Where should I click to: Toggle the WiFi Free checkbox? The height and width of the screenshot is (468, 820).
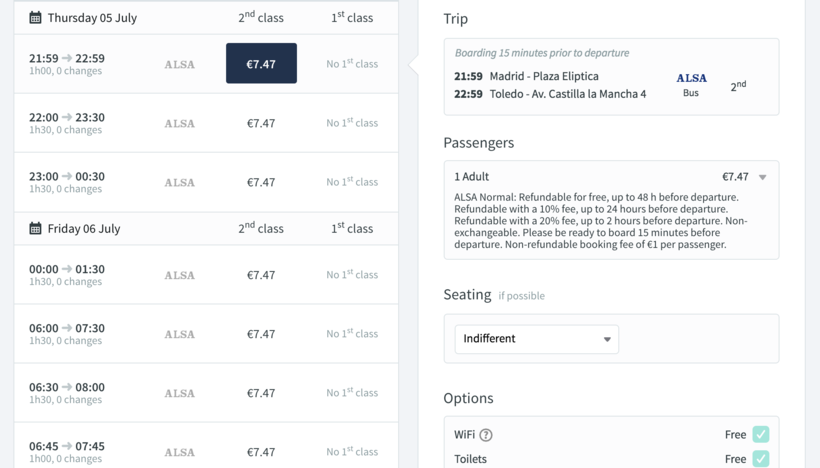(761, 434)
